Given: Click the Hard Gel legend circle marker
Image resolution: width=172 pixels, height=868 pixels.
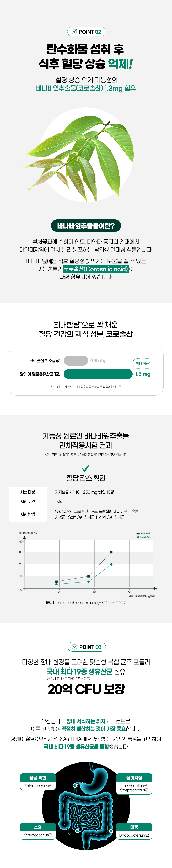Looking at the screenshot, I should coord(138,537).
